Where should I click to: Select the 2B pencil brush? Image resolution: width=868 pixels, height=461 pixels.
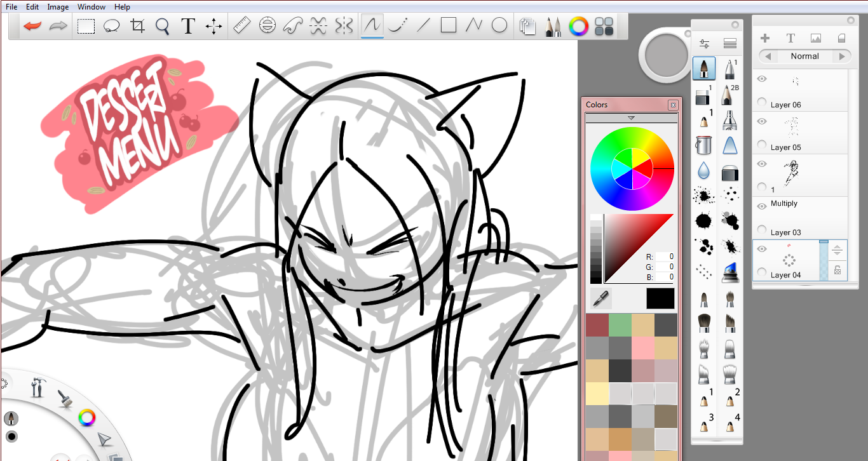(x=730, y=94)
